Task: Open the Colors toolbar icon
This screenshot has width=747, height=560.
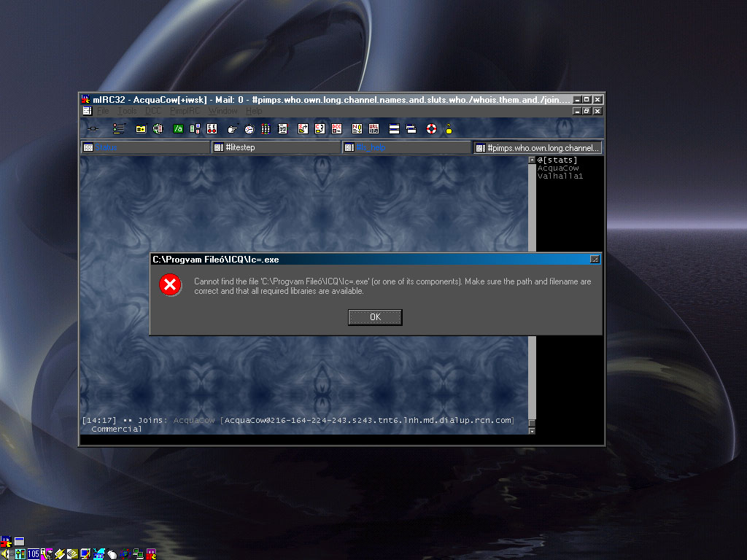Action: [x=266, y=128]
